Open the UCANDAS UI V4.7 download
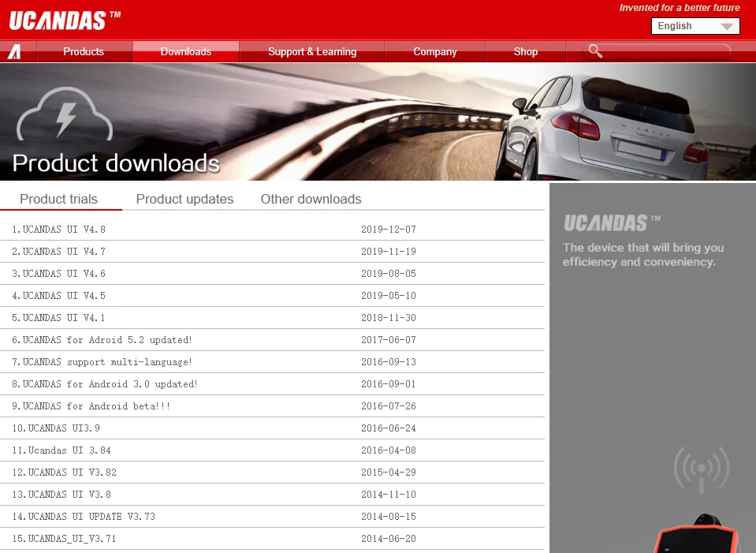This screenshot has width=756, height=553. (x=59, y=252)
